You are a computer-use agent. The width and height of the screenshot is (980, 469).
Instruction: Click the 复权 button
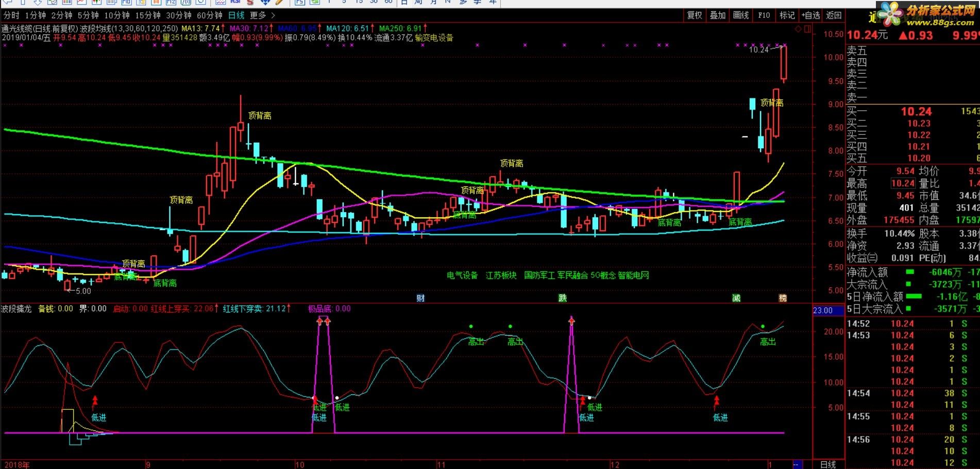695,15
